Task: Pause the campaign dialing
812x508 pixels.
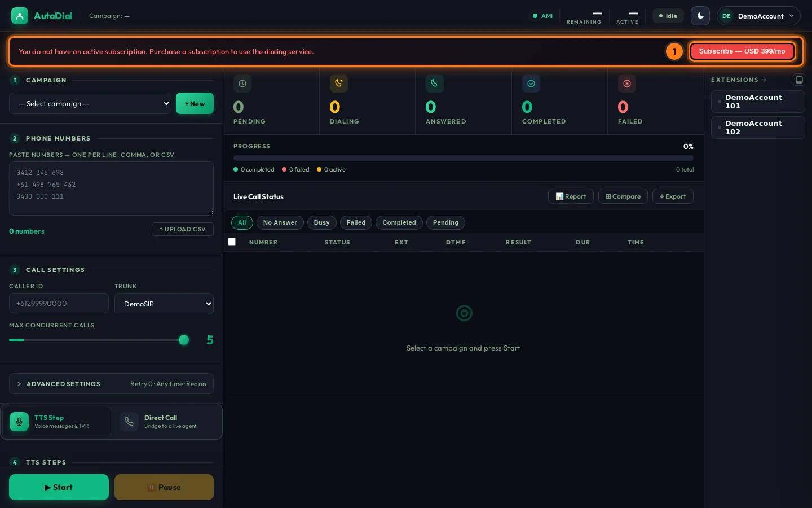Action: (164, 487)
